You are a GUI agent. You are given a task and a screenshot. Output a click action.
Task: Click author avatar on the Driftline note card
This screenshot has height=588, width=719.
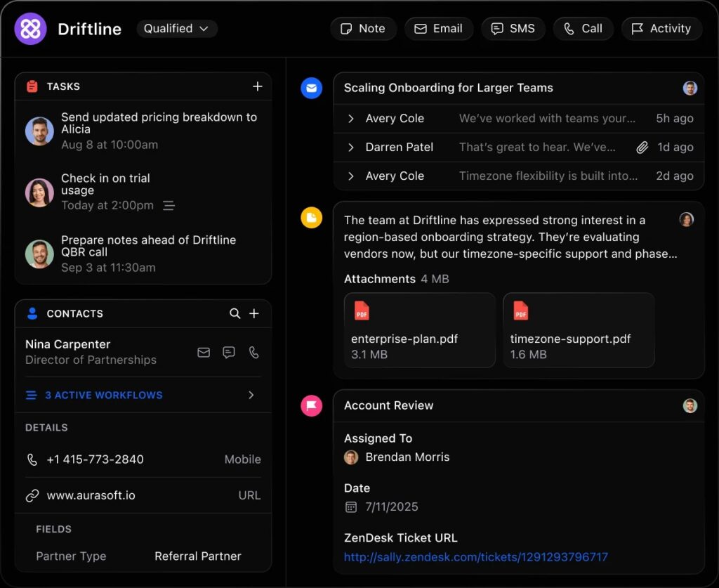[687, 219]
